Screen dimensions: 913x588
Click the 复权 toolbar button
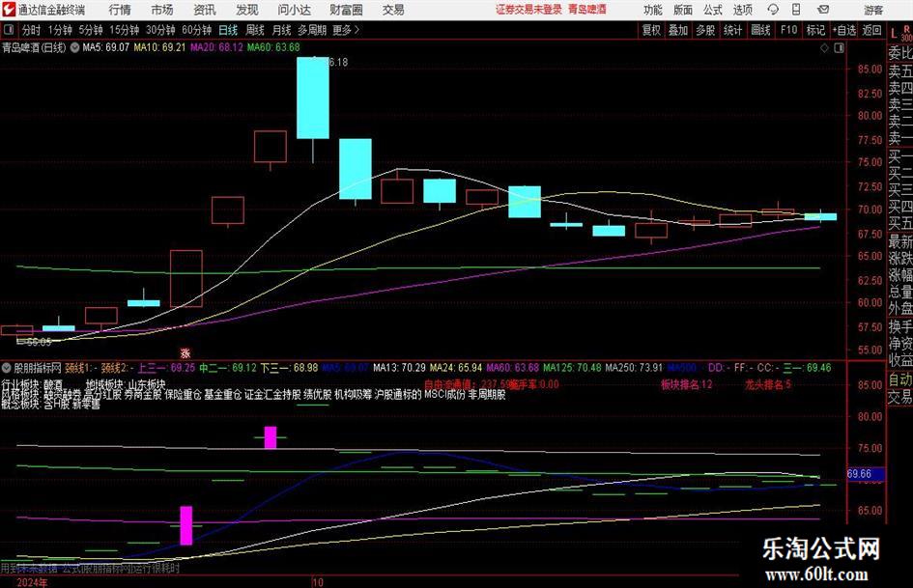click(651, 30)
